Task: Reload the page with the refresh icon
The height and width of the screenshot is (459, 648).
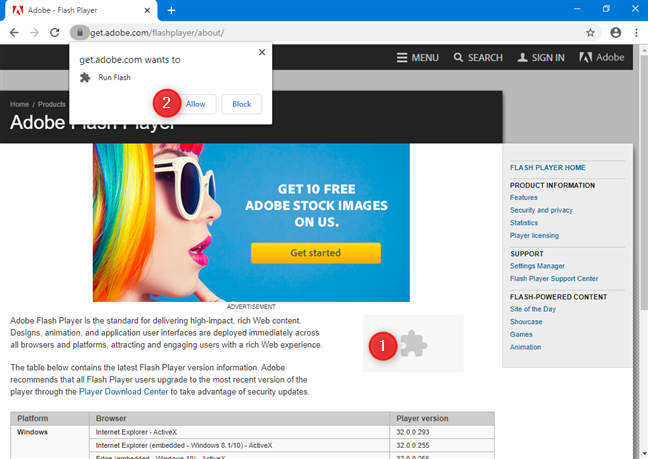Action: coord(55,33)
